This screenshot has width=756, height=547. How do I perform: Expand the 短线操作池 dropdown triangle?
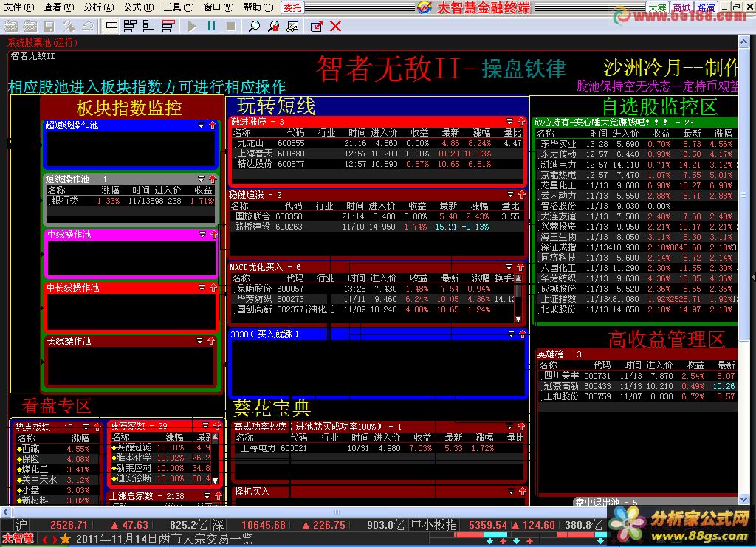pos(201,179)
